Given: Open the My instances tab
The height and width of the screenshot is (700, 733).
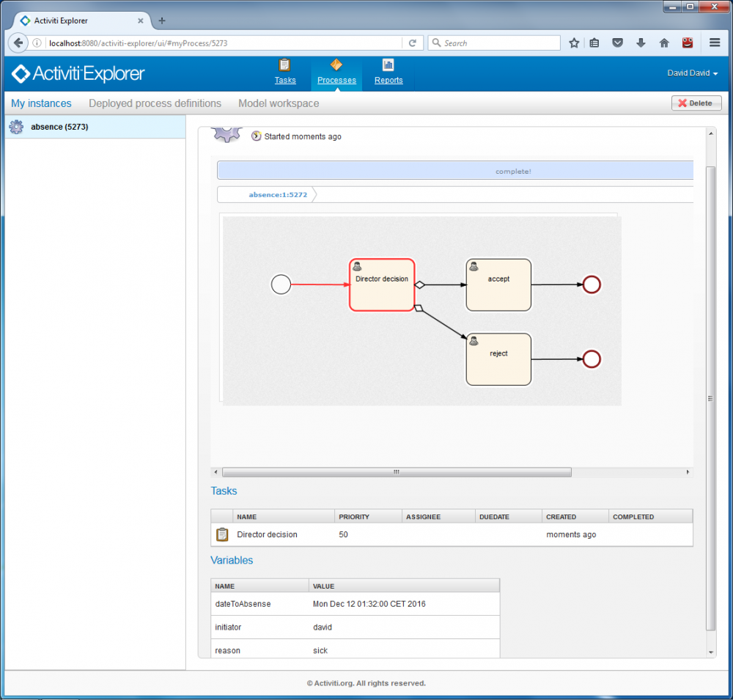Looking at the screenshot, I should 41,103.
